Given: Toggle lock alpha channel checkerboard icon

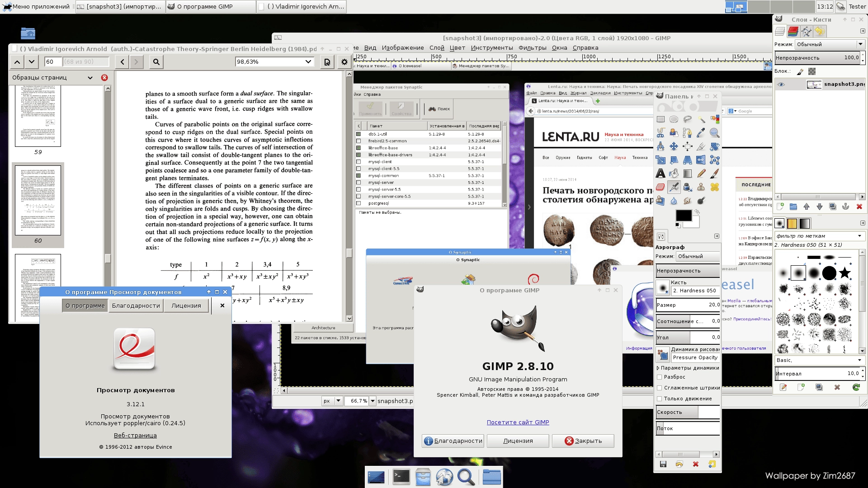Looking at the screenshot, I should pyautogui.click(x=812, y=71).
